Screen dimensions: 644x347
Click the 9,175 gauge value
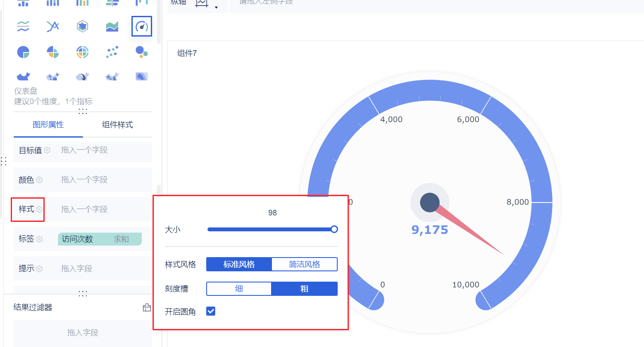(430, 230)
